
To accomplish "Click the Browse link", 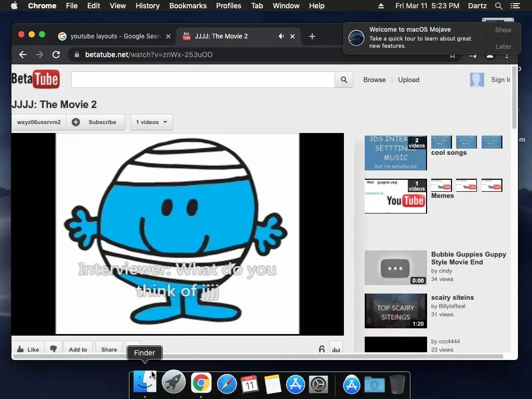I will tap(374, 79).
